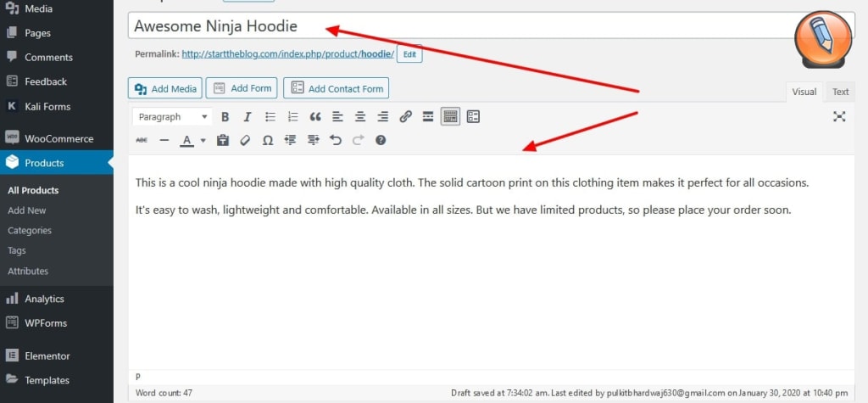Click the Add Contact Form button
868x403 pixels.
336,88
